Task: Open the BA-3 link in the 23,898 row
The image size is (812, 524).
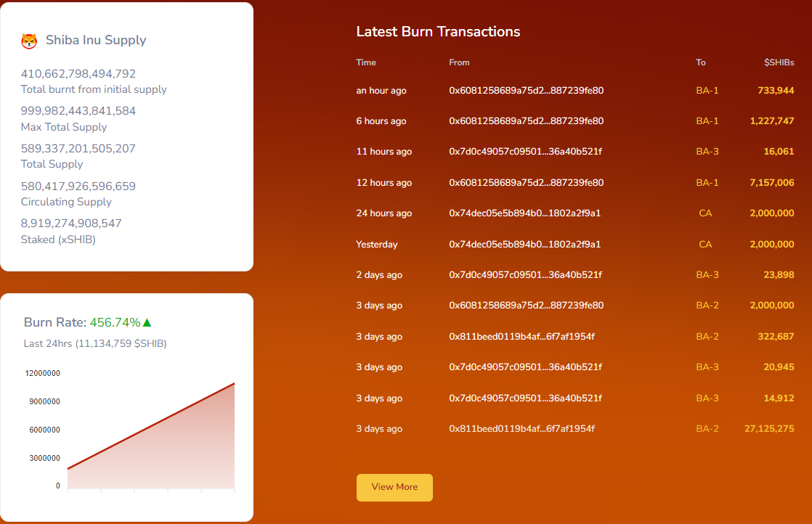Action: (707, 274)
